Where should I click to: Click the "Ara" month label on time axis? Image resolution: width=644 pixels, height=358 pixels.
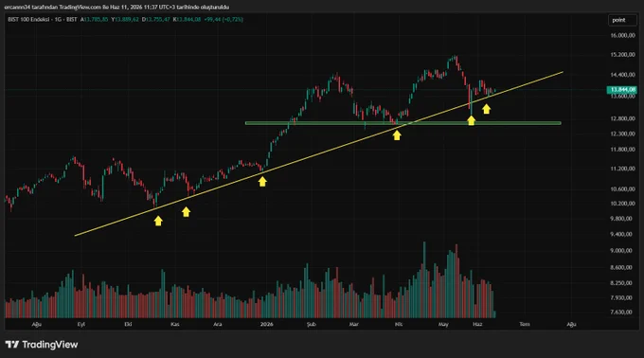click(x=218, y=324)
